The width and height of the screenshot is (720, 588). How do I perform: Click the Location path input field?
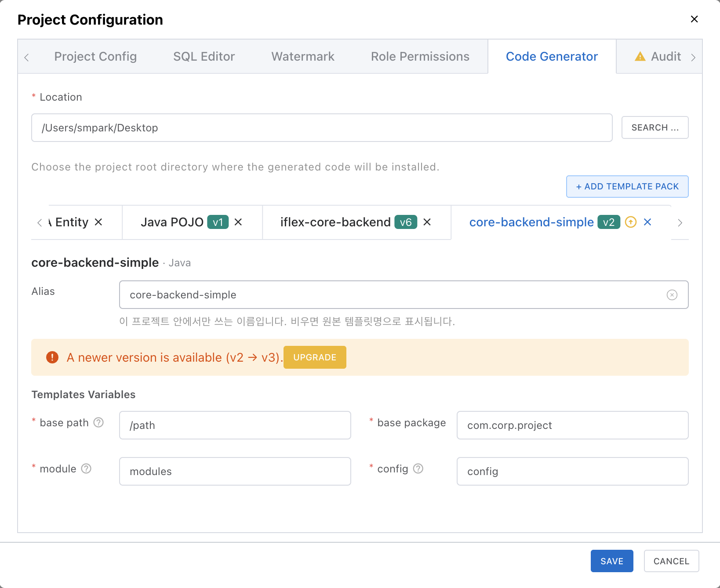point(322,128)
